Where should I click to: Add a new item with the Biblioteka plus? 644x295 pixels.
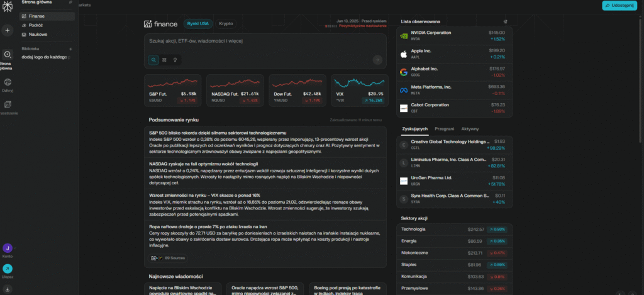point(70,49)
